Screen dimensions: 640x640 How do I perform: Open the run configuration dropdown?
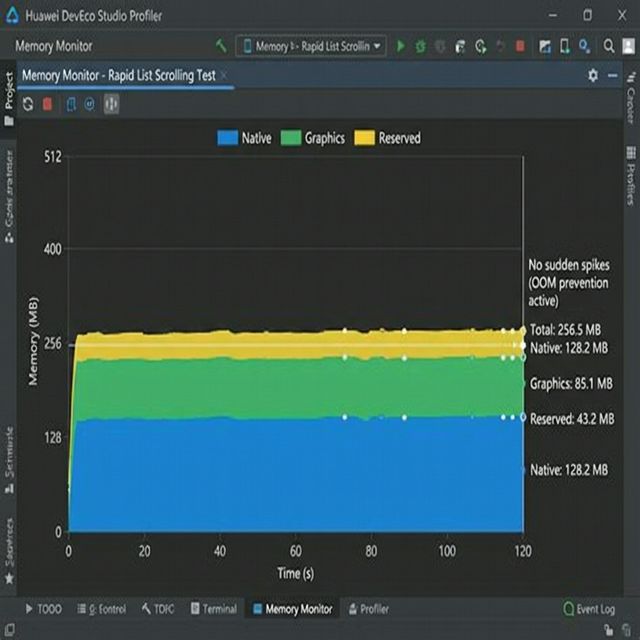click(x=311, y=46)
